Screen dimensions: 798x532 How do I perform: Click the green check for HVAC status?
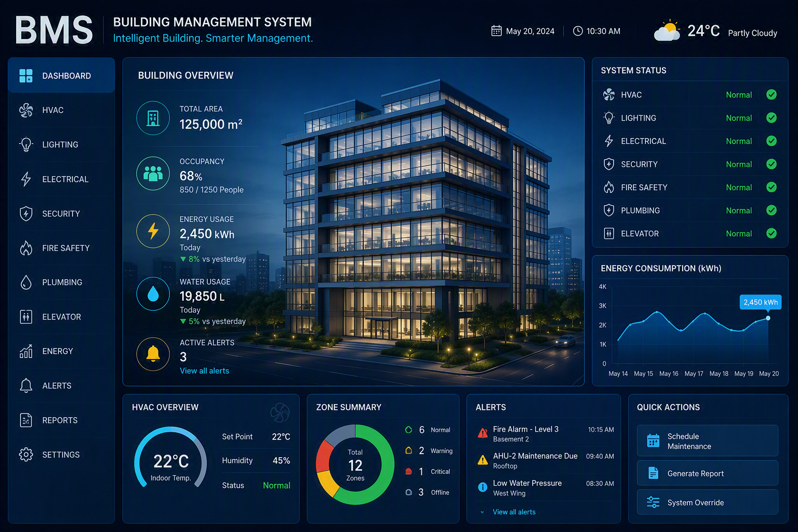pos(772,95)
